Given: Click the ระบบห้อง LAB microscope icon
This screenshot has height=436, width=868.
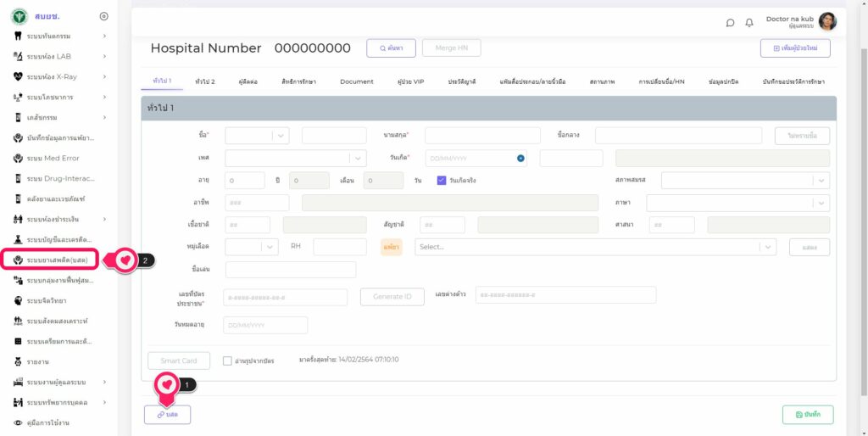Looking at the screenshot, I should [x=18, y=56].
